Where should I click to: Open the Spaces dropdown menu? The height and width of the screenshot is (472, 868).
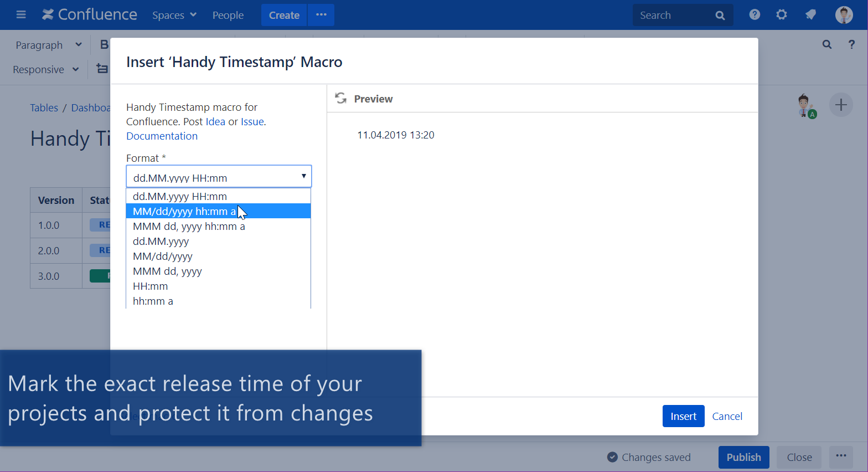coord(174,15)
